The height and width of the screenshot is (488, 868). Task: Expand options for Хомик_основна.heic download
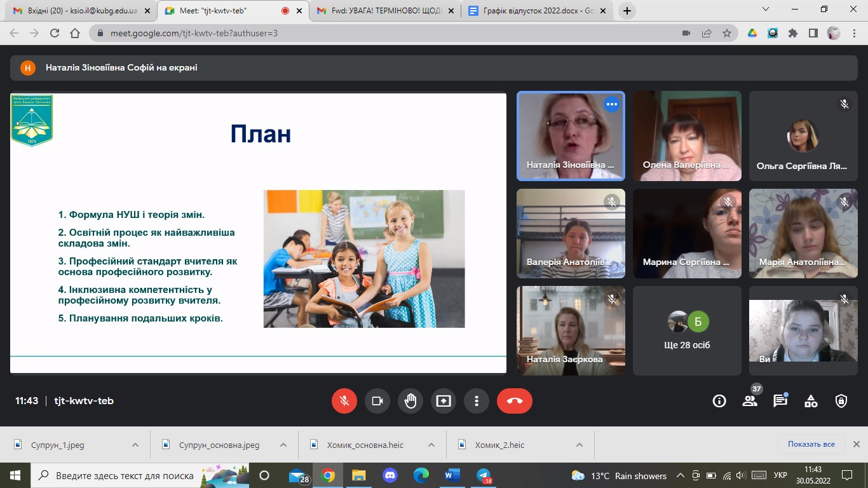[x=431, y=445]
